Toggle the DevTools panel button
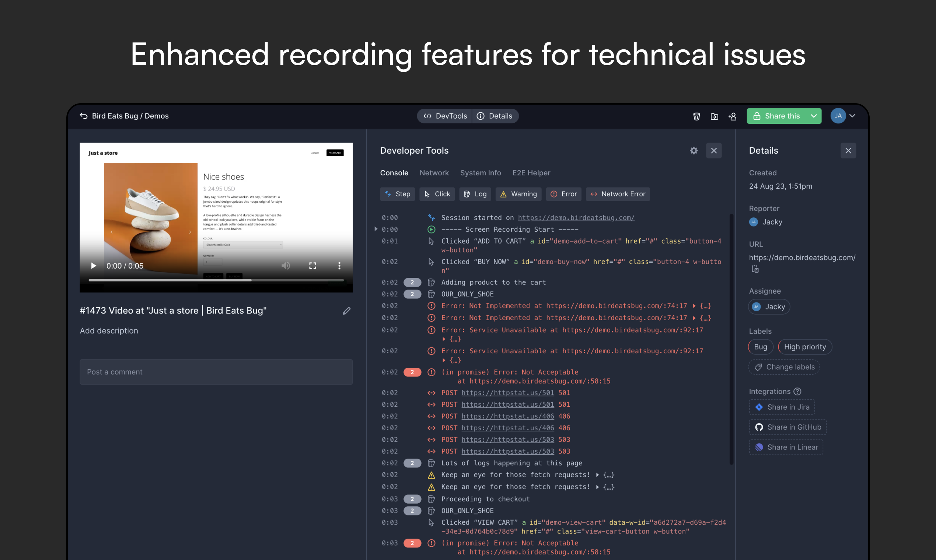The height and width of the screenshot is (560, 936). (444, 116)
